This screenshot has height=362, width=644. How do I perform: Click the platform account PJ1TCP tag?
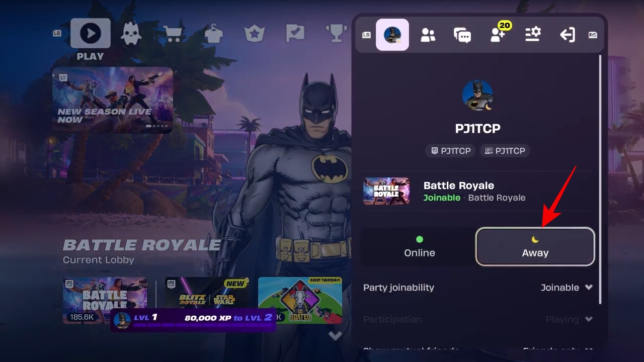click(x=505, y=151)
